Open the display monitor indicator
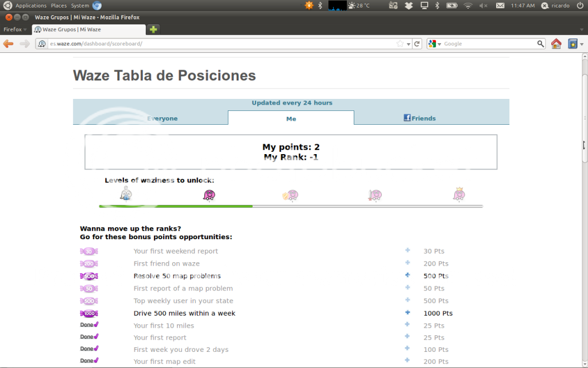Screen dimensions: 588x368 tap(424, 6)
